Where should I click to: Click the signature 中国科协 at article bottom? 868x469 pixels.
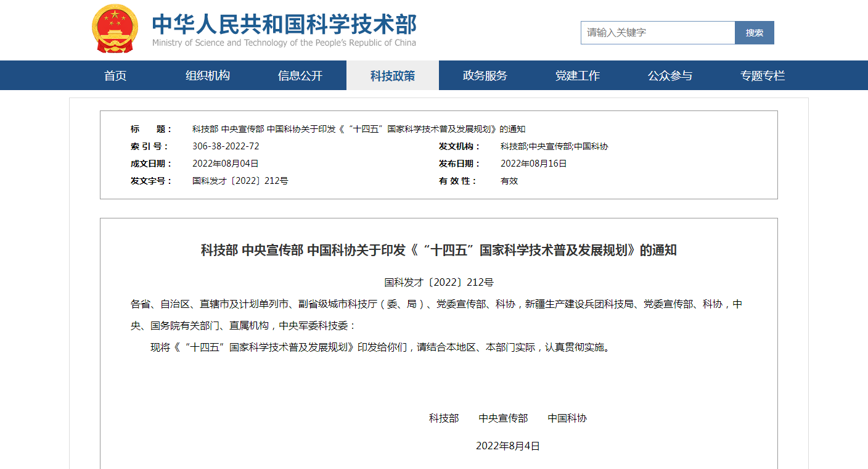[568, 418]
